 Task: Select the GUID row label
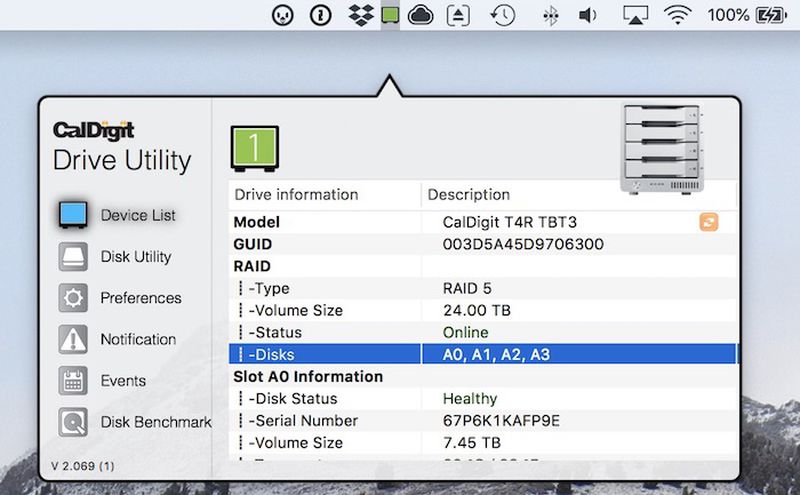pyautogui.click(x=253, y=244)
